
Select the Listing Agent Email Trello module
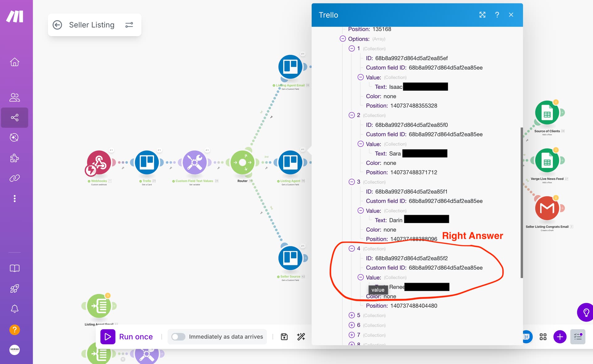pos(290,67)
